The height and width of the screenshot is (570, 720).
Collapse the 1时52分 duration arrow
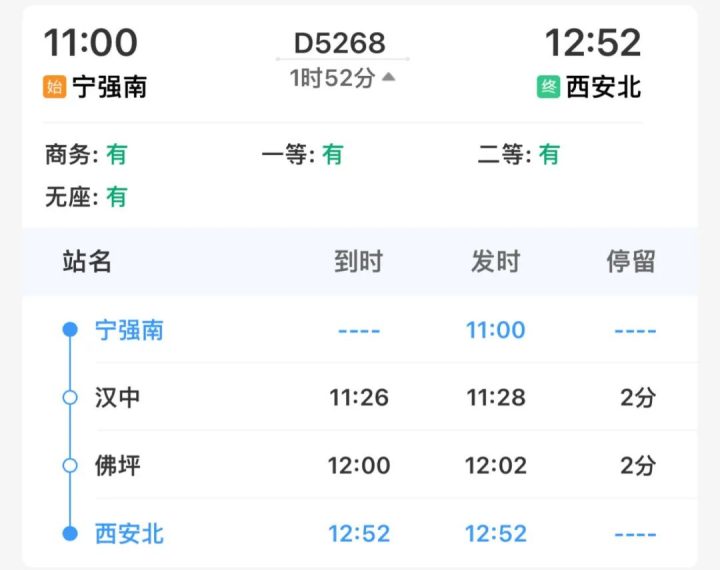[388, 78]
